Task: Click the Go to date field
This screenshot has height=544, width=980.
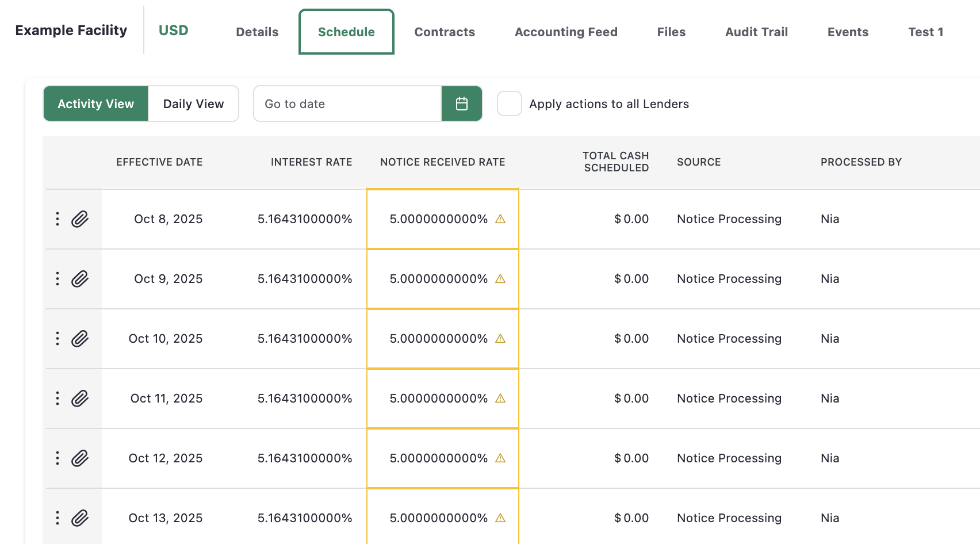Action: click(347, 104)
